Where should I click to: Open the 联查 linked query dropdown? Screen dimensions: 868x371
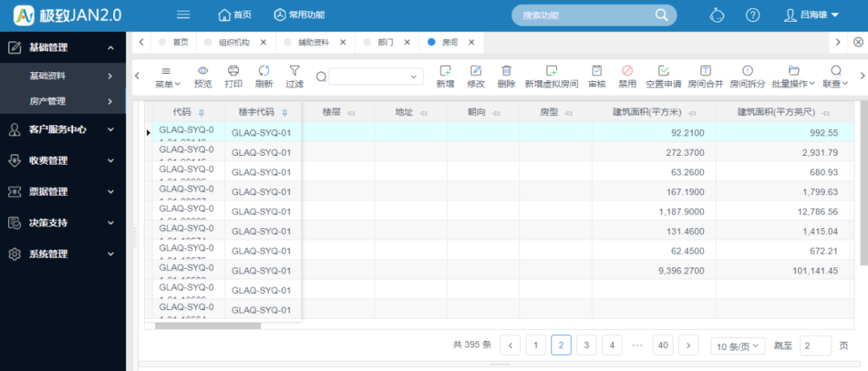coord(835,77)
